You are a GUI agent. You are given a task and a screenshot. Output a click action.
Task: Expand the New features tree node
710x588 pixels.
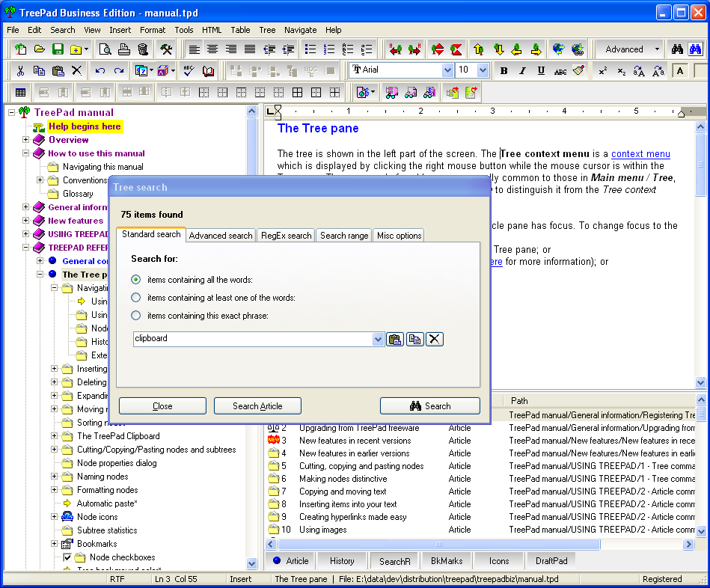[x=25, y=221]
